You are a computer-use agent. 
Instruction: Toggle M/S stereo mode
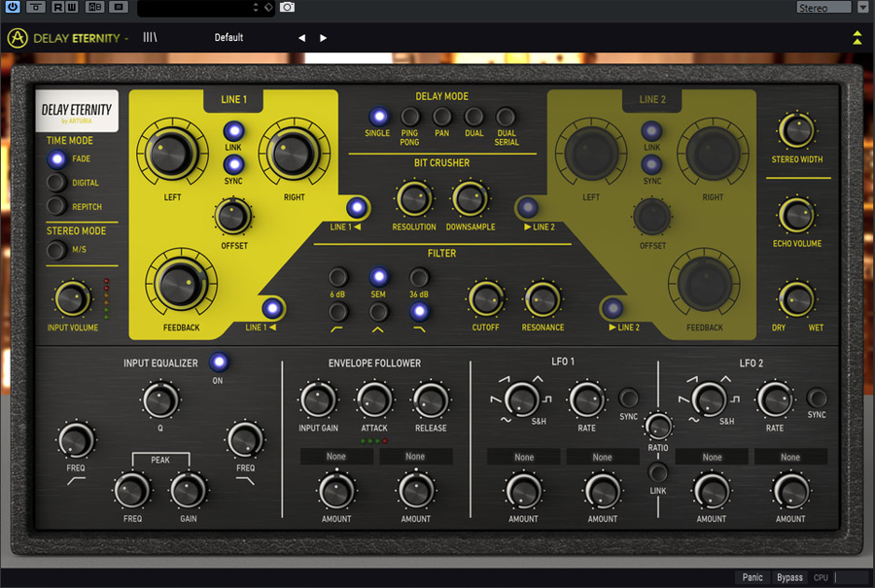[56, 250]
